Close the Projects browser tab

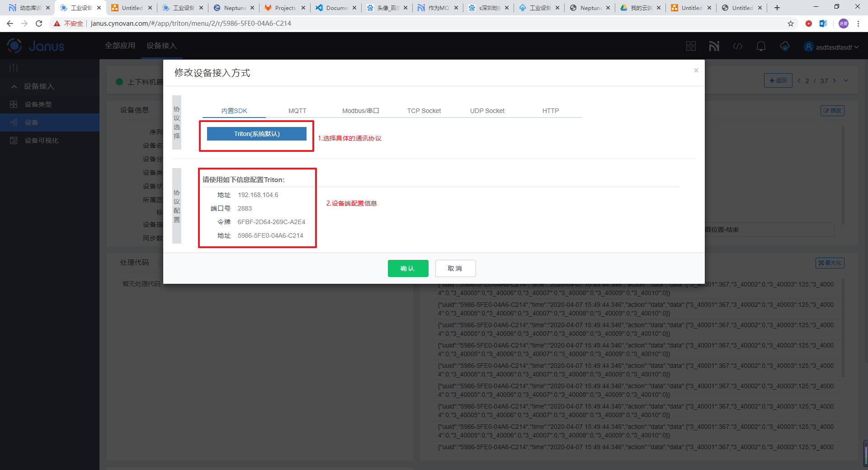pos(303,8)
